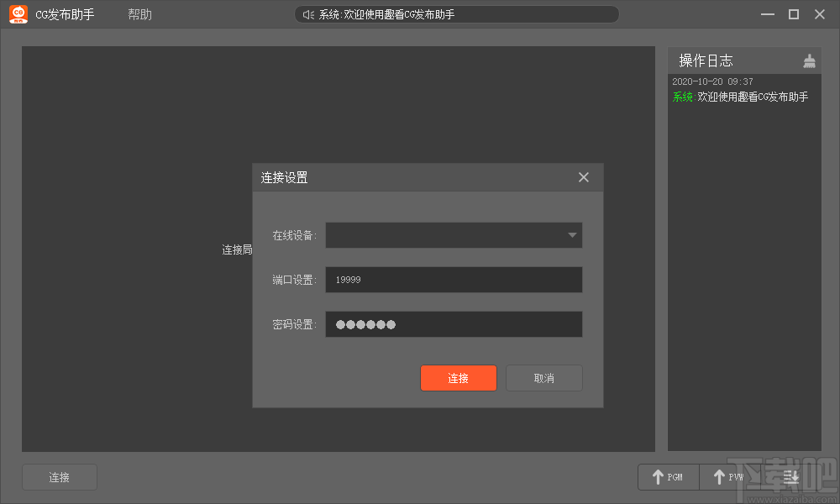Click the dropdown arrow on 在线设备
The width and height of the screenshot is (840, 504).
pos(572,235)
